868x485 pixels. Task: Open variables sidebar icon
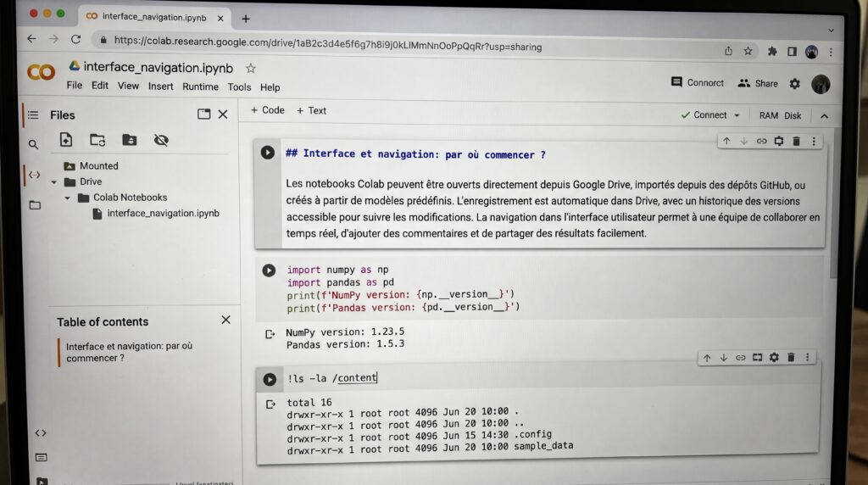(34, 175)
